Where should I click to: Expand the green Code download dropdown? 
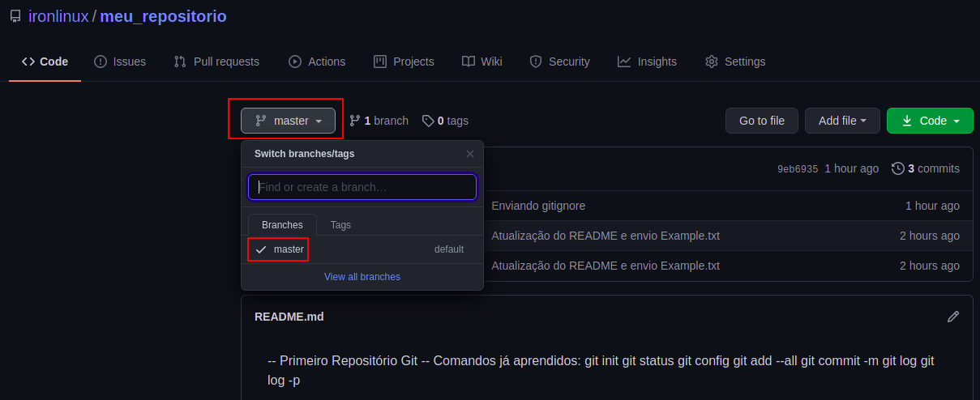pyautogui.click(x=930, y=121)
